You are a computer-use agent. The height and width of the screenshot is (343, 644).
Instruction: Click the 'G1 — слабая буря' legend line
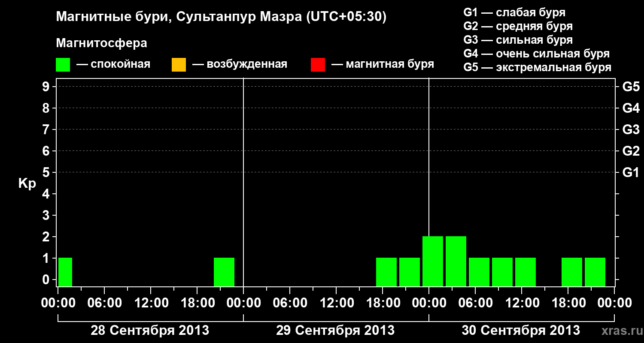[514, 12]
